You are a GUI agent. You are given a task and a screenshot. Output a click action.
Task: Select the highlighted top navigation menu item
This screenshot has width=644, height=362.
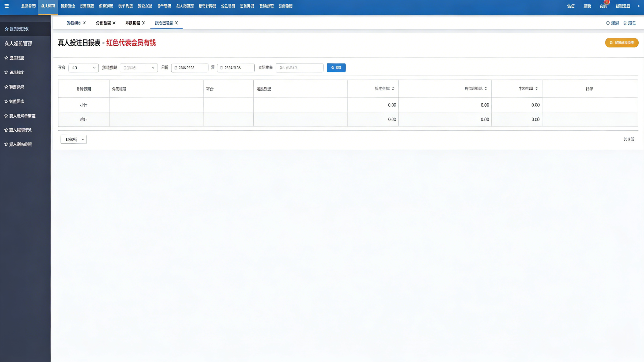[x=48, y=6]
